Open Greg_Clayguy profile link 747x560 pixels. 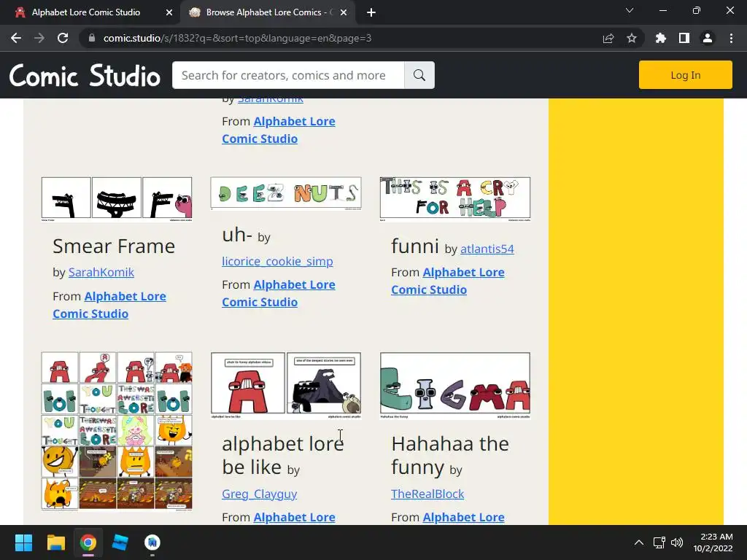(x=259, y=494)
